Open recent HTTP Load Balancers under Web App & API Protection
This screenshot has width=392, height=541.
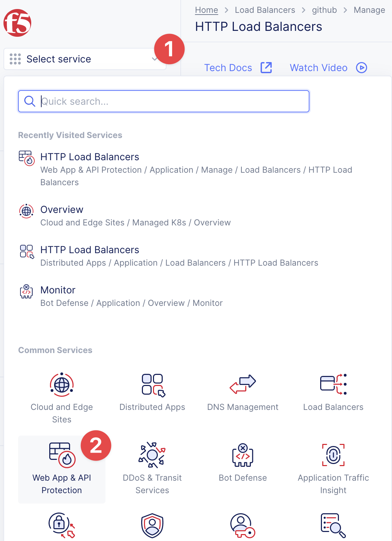tap(90, 157)
